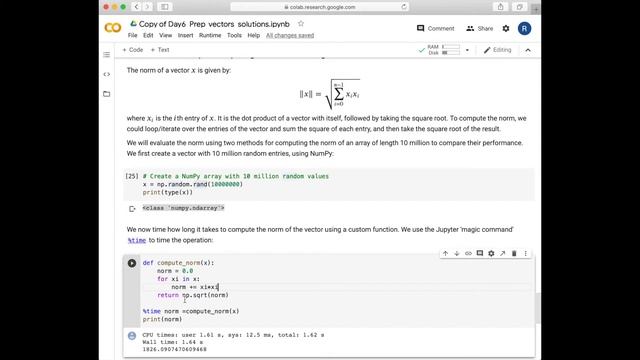Open the View menu
The width and height of the screenshot is (640, 360).
(165, 36)
